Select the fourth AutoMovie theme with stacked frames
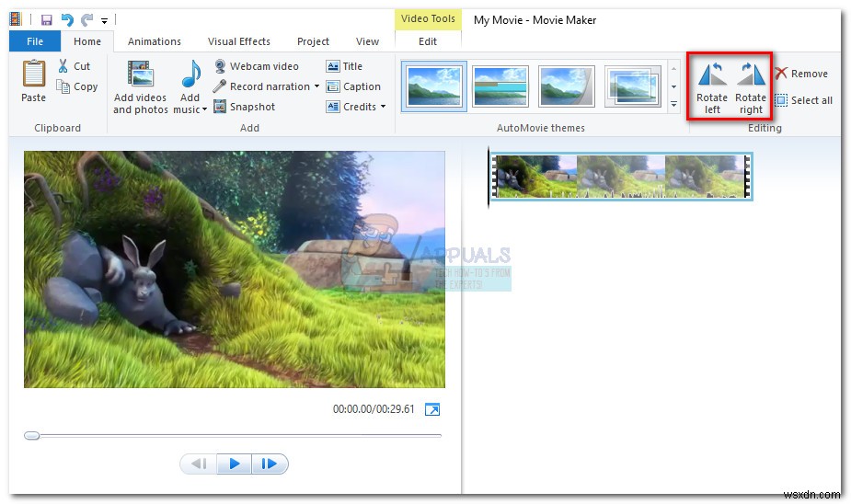This screenshot has width=851, height=504. pos(632,86)
